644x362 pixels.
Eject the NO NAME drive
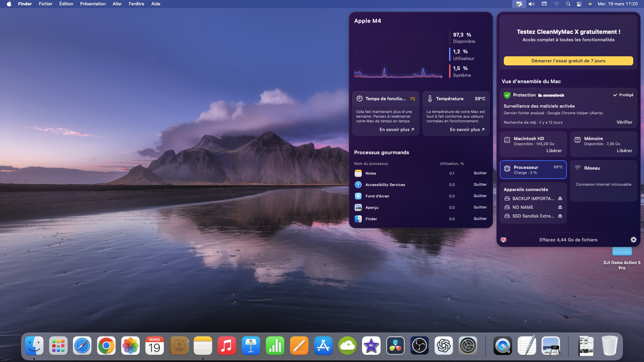pos(560,207)
